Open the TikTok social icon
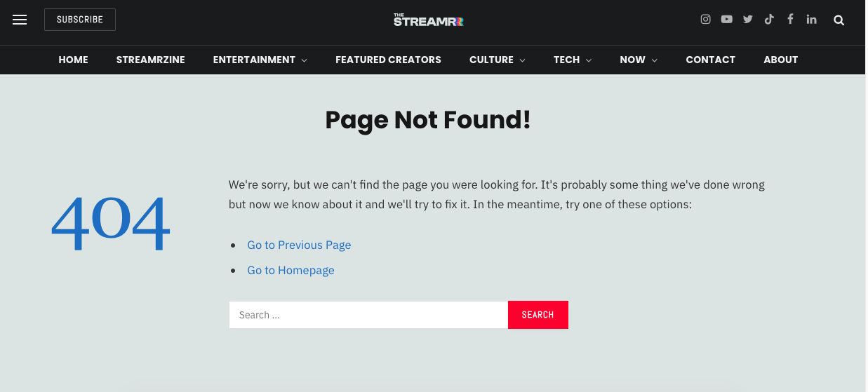 click(x=769, y=20)
